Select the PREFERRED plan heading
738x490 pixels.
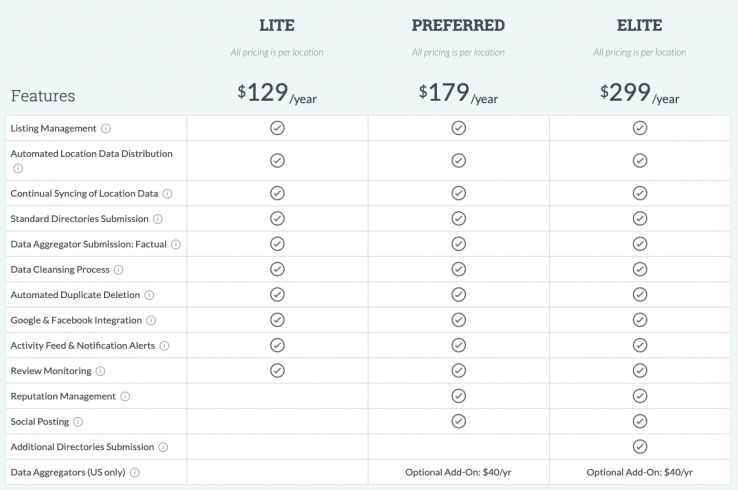click(458, 25)
